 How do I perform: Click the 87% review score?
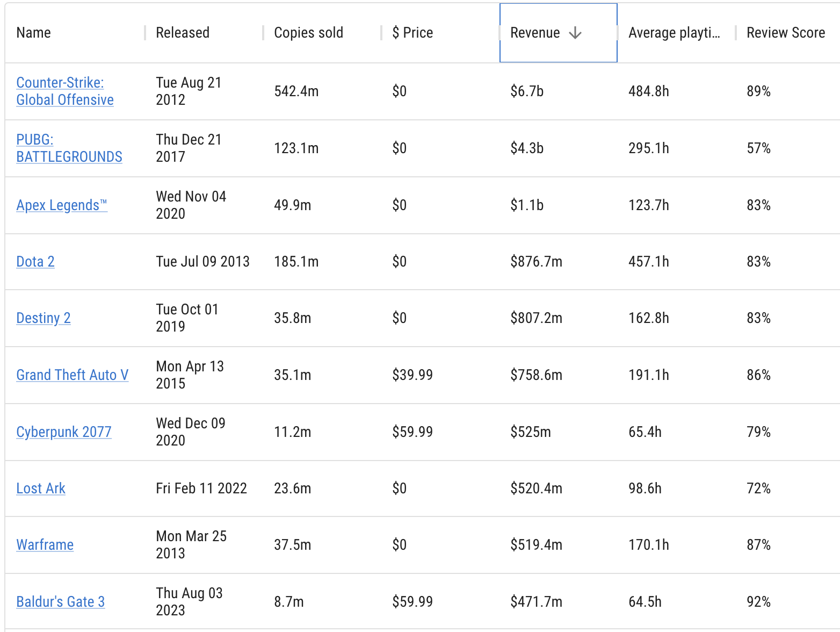click(x=758, y=545)
